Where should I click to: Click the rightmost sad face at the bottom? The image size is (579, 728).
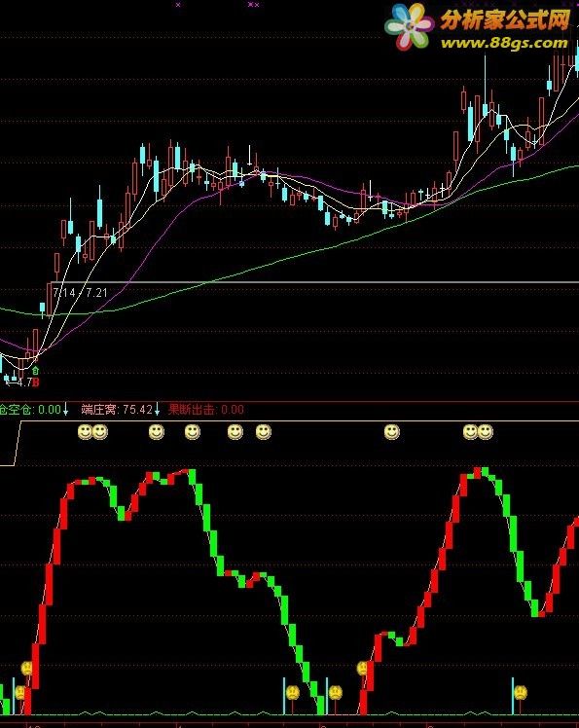coord(521,693)
